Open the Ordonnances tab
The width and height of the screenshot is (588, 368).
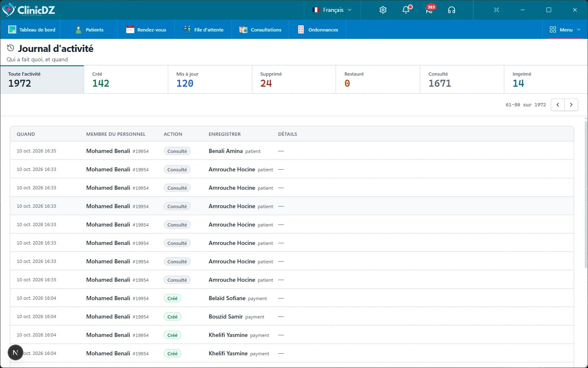[x=318, y=29]
